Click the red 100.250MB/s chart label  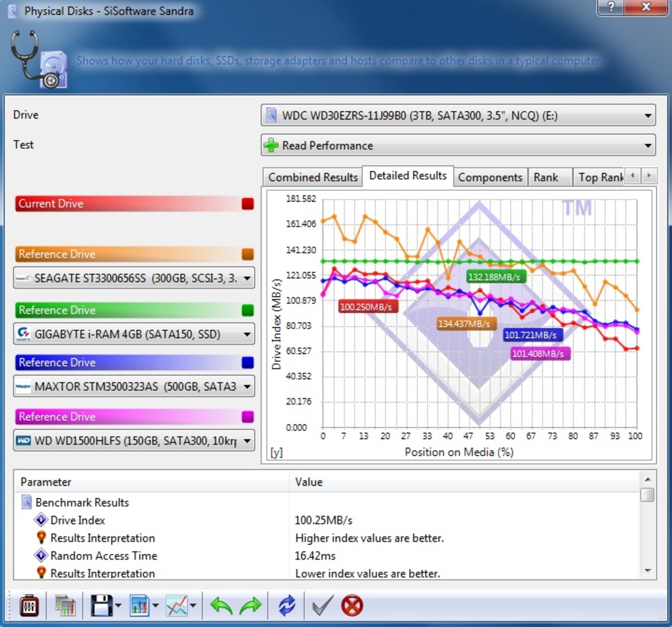click(367, 307)
